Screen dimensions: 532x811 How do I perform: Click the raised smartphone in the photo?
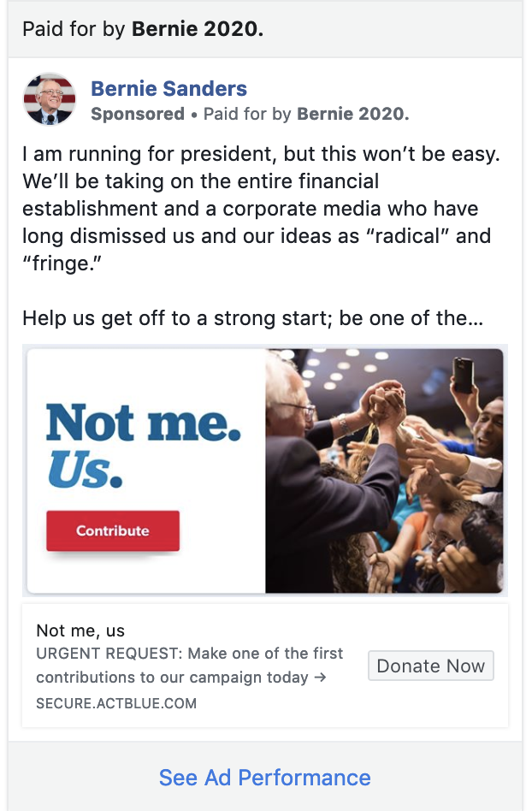click(x=464, y=375)
